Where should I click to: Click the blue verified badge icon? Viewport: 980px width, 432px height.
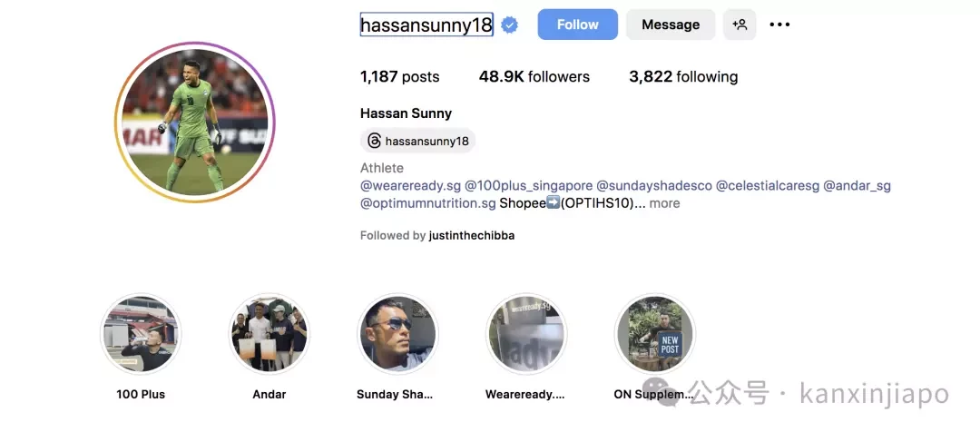pyautogui.click(x=509, y=25)
